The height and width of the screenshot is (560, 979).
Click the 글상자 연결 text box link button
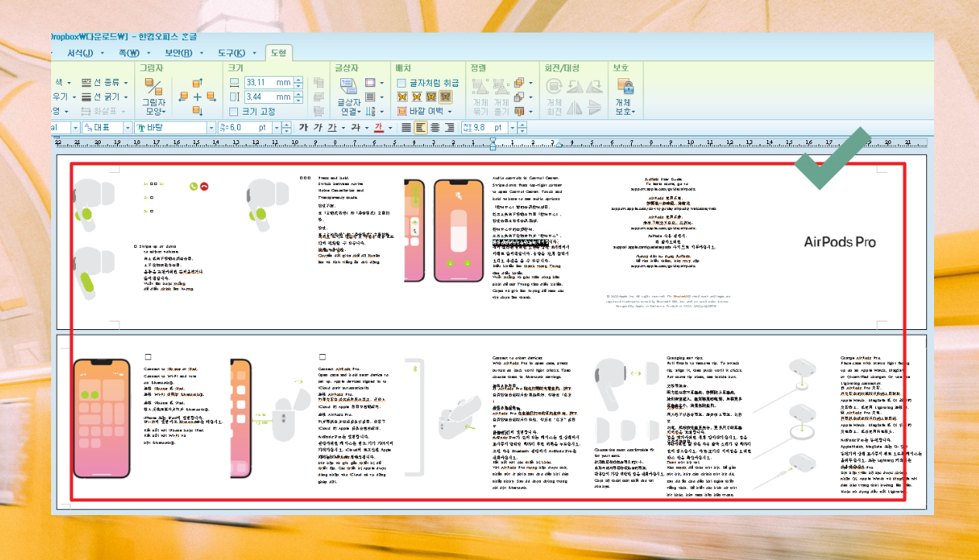click(x=350, y=97)
